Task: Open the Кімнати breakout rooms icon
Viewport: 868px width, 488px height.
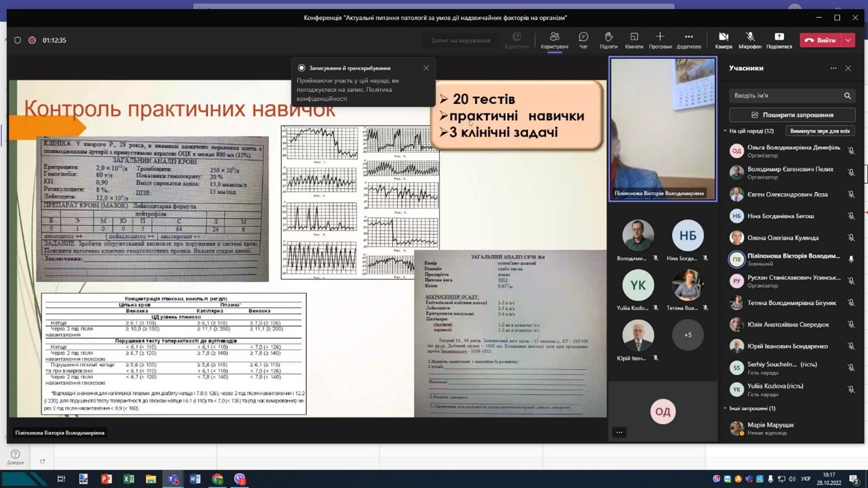Action: [x=634, y=40]
